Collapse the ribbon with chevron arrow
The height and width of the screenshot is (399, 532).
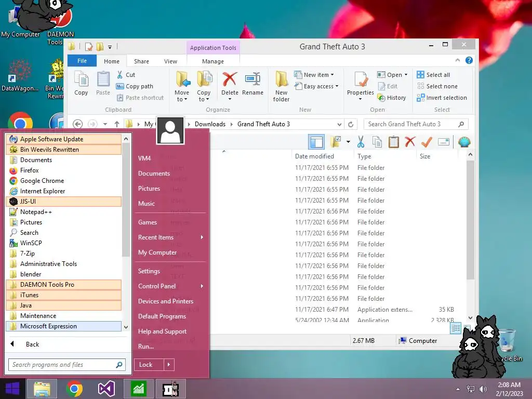(458, 60)
